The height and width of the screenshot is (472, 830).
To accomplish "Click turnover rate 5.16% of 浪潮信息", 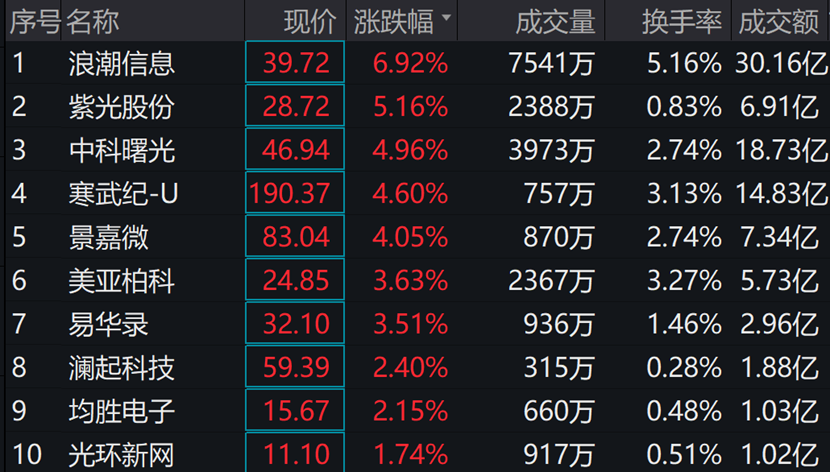I will (684, 63).
